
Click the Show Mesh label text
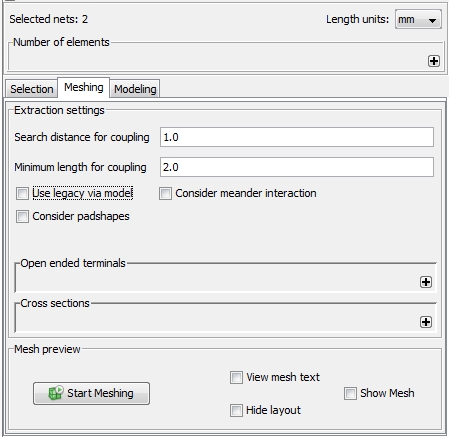[387, 393]
